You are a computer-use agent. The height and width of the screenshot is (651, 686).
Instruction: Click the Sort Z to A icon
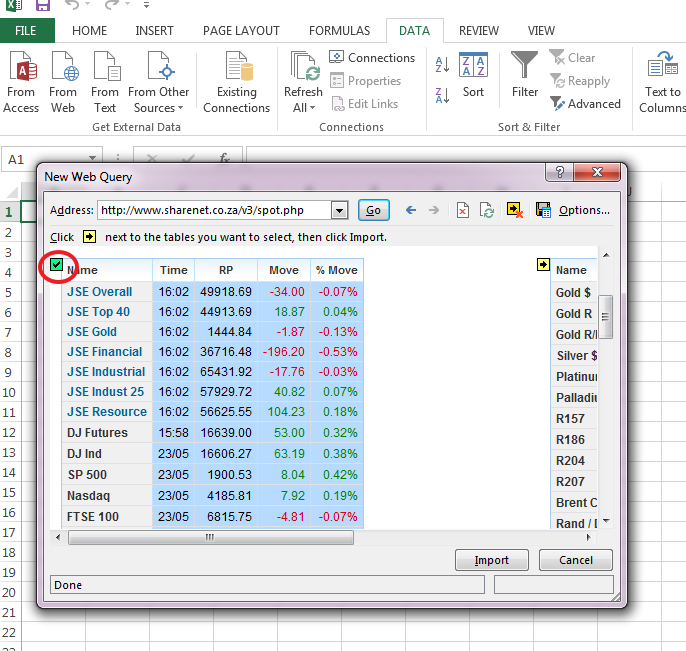442,95
